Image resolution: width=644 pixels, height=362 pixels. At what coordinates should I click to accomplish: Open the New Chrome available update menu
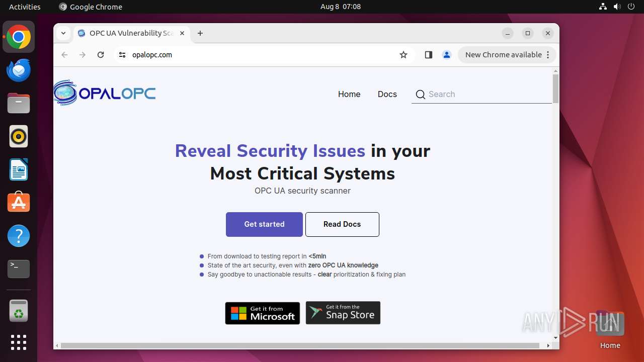[x=507, y=55]
